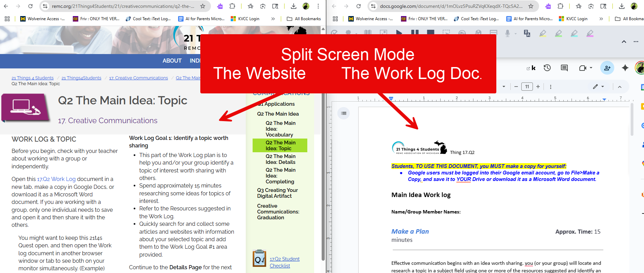Open KVCC Login bookmark in left window
The width and height of the screenshot is (644, 273).
245,19
